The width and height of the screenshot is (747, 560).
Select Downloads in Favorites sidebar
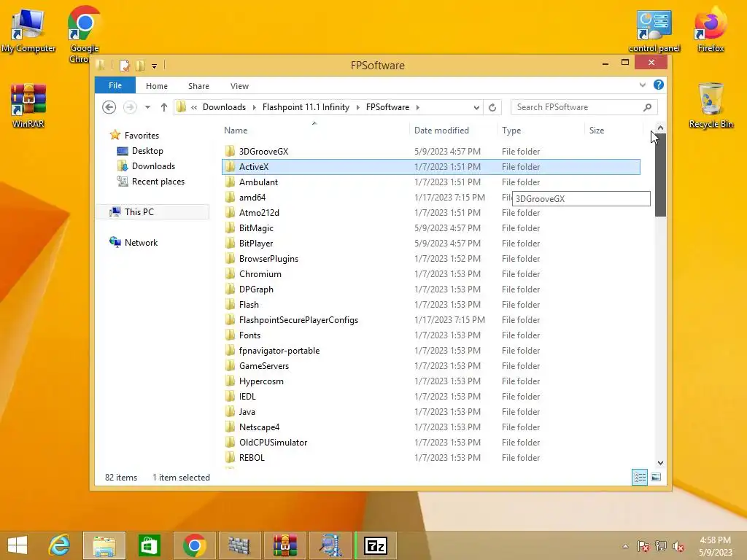click(x=153, y=166)
